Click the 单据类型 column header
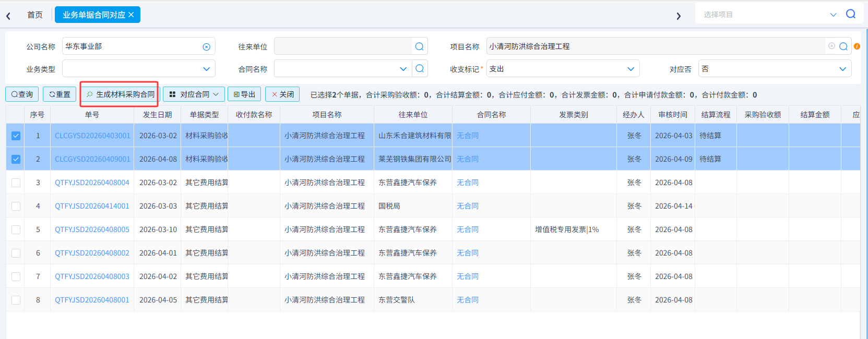Image resolution: width=868 pixels, height=339 pixels. [x=205, y=115]
